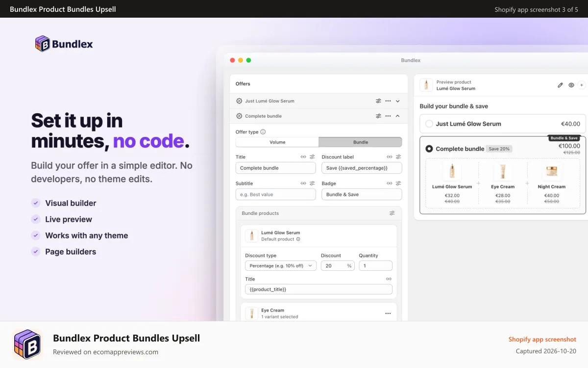Expand the Just Lumé Glow Serum offer

(397, 101)
